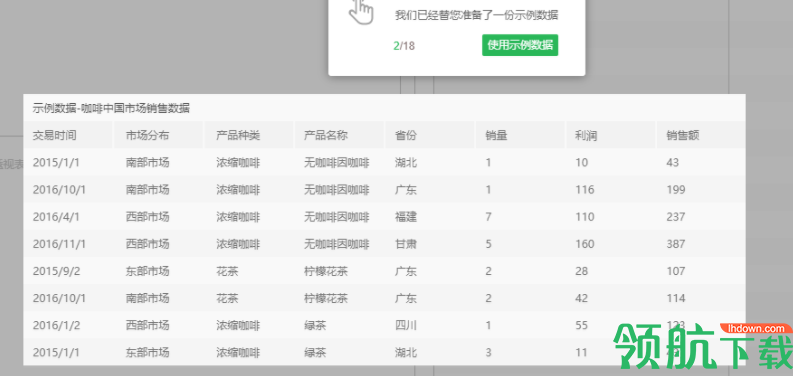This screenshot has height=376, width=793.
Task: Click the date cell 2016/11/1
Action: 59,244
